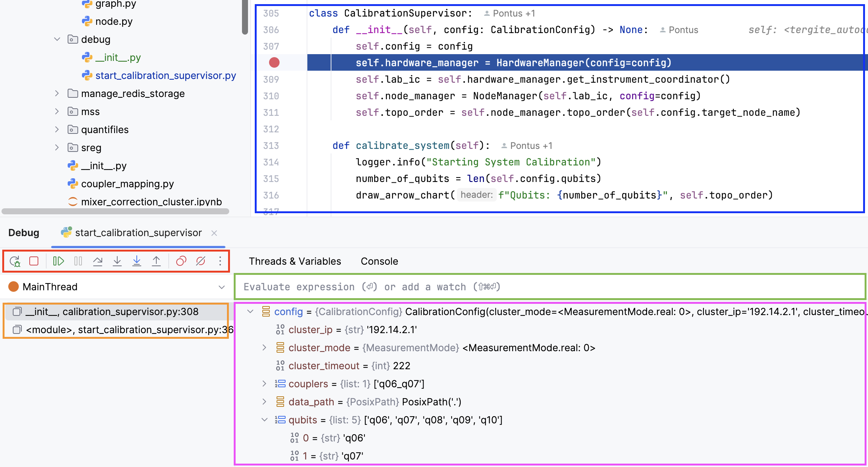Screen dimensions: 868x467
Task: Open debugger options via three-dot menu
Action: coord(220,261)
